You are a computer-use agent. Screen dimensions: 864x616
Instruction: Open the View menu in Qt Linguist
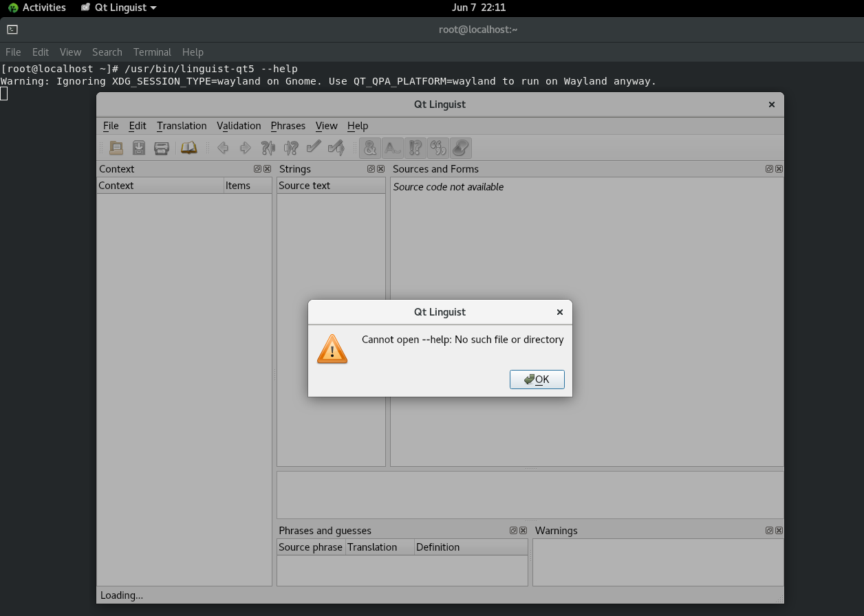tap(326, 126)
